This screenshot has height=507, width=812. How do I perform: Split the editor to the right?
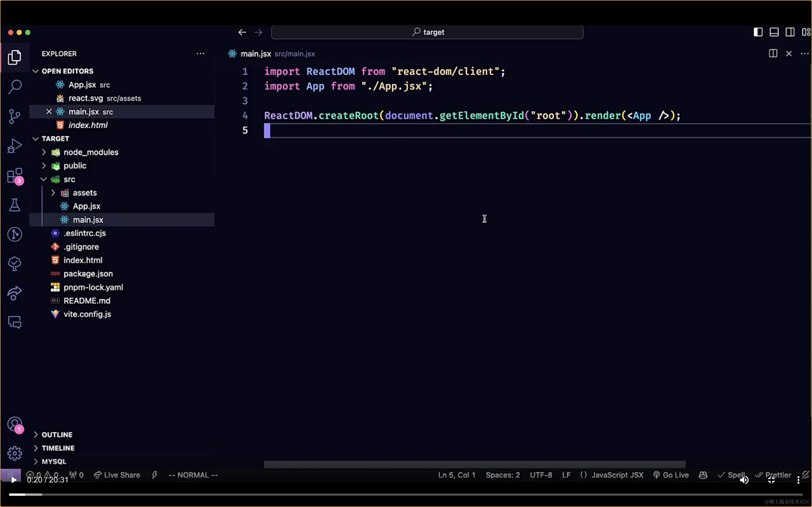[x=773, y=53]
